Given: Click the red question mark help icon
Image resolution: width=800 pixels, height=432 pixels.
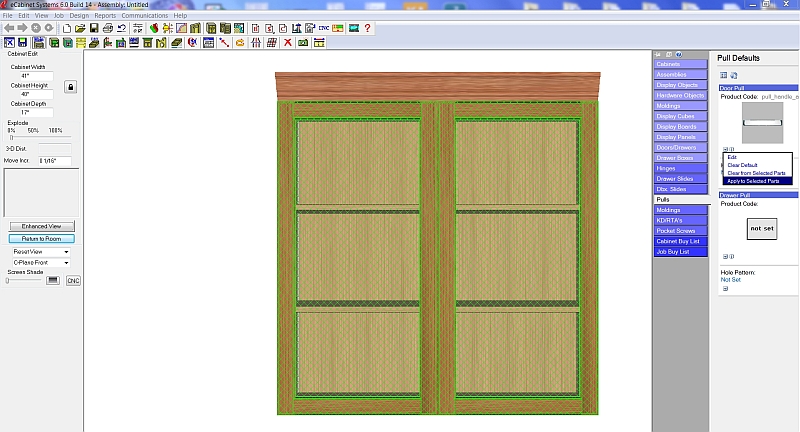Looking at the screenshot, I should [368, 28].
